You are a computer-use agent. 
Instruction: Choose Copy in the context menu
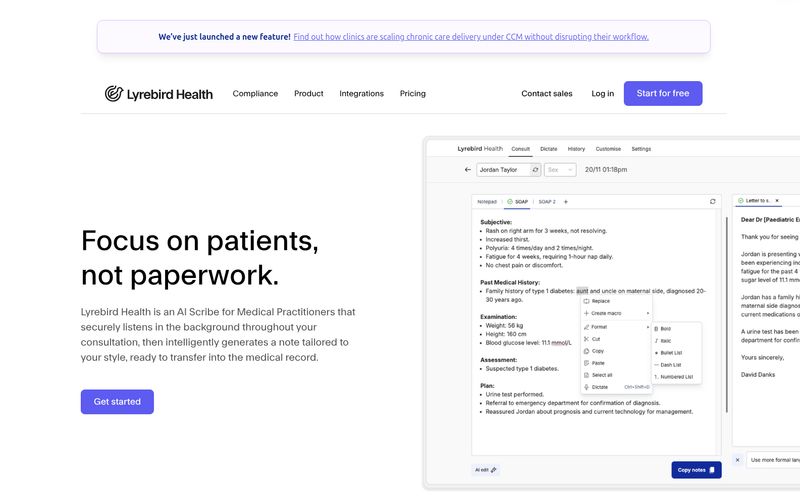pyautogui.click(x=616, y=351)
